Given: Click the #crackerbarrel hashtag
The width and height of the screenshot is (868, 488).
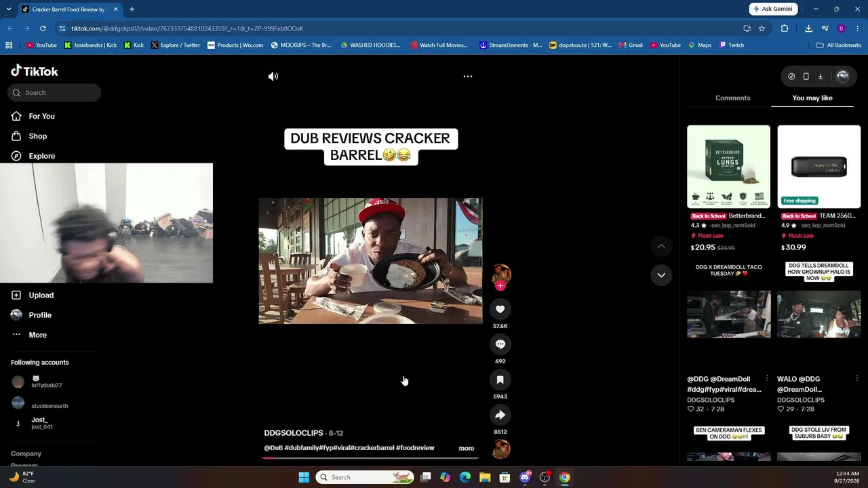Looking at the screenshot, I should coord(372,448).
